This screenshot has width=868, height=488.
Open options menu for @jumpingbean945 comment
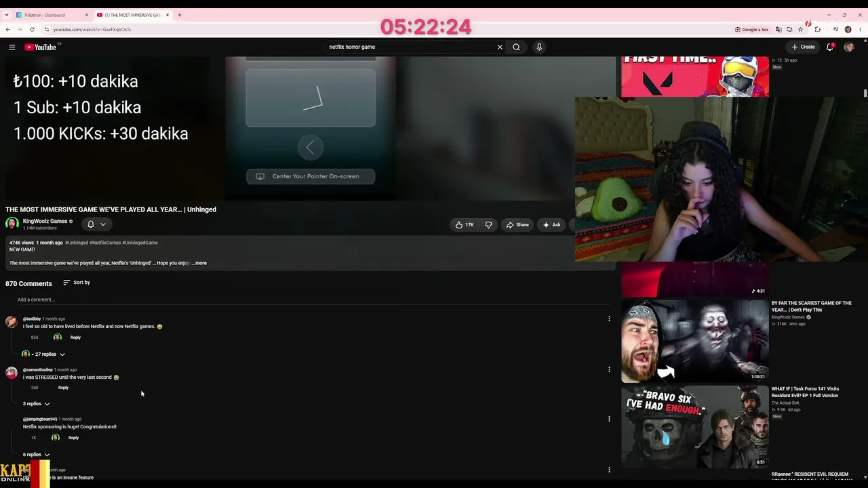tap(609, 419)
